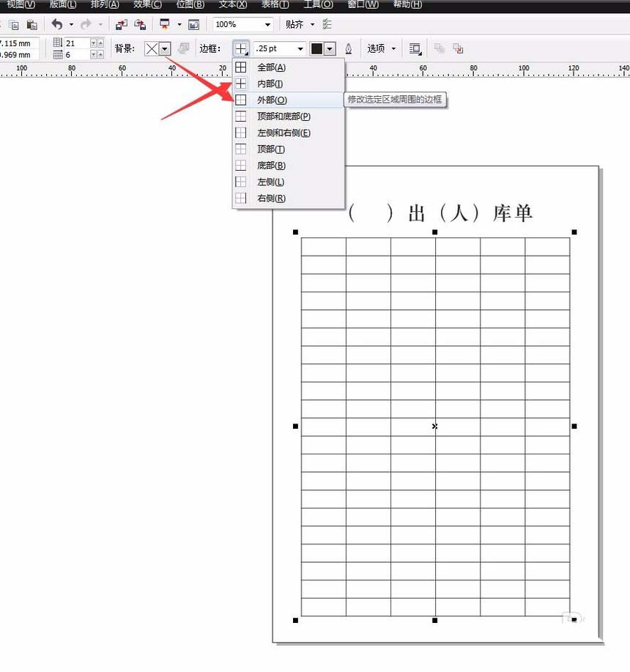
Task: Click the Undo icon
Action: (x=57, y=23)
